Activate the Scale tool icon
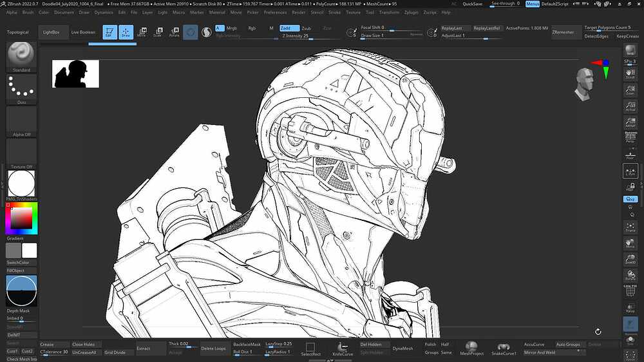Viewport: 644px width, 362px height. pyautogui.click(x=158, y=32)
